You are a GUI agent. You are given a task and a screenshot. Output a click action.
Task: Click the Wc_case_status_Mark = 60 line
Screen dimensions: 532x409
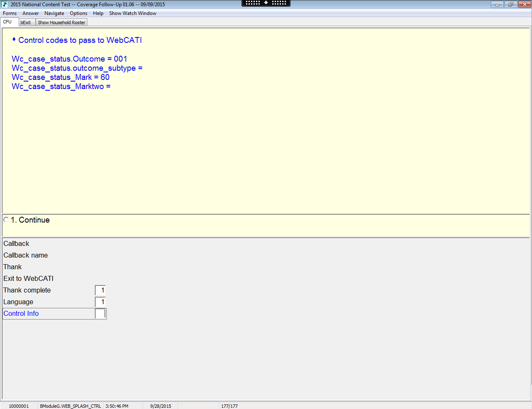pos(61,77)
